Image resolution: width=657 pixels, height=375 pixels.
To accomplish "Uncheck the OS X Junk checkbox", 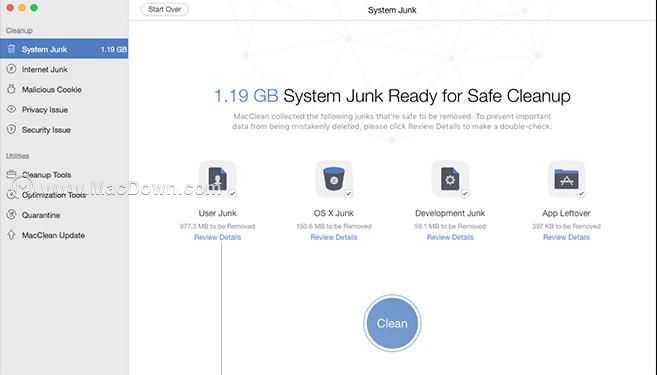I will [348, 194].
